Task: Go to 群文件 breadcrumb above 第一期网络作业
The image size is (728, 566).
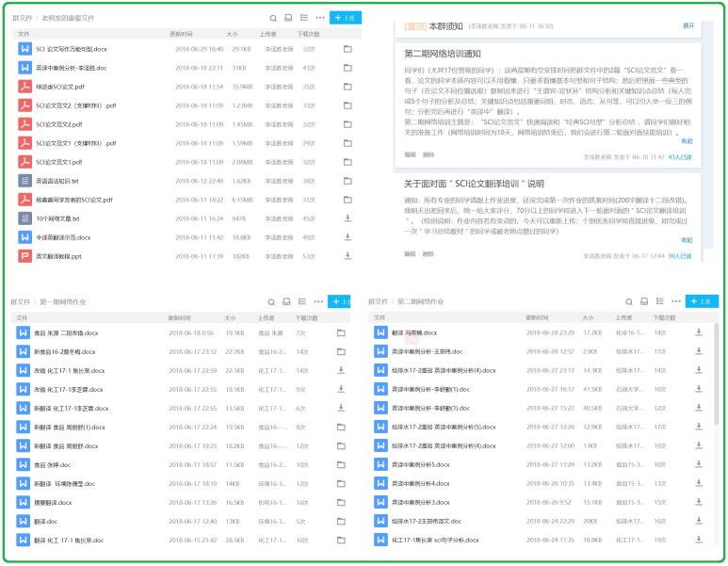Action: pyautogui.click(x=24, y=301)
